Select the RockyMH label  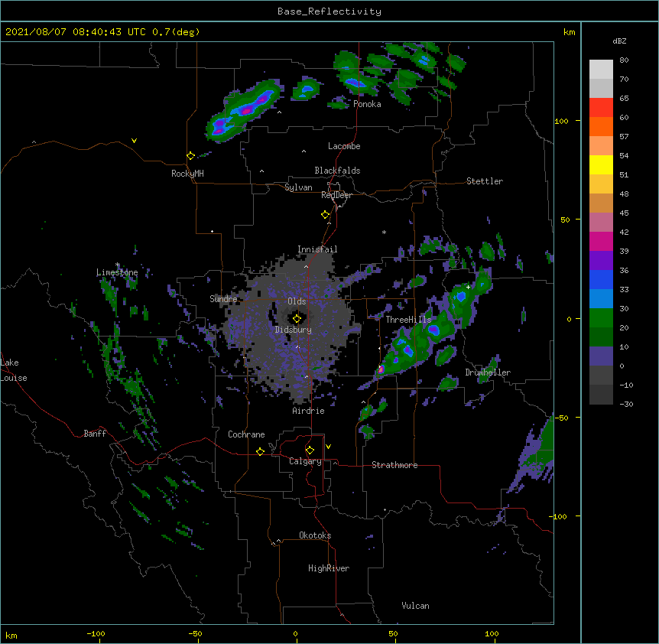(187, 173)
